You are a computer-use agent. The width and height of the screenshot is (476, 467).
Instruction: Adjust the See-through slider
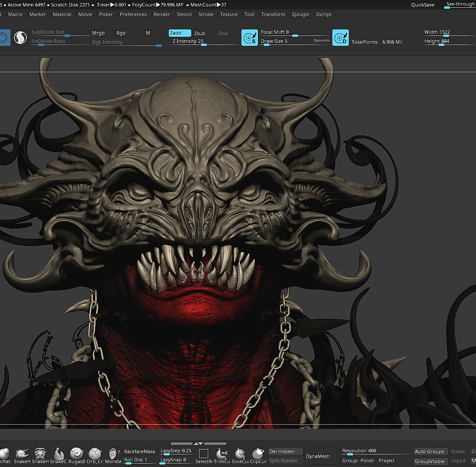[x=460, y=5]
